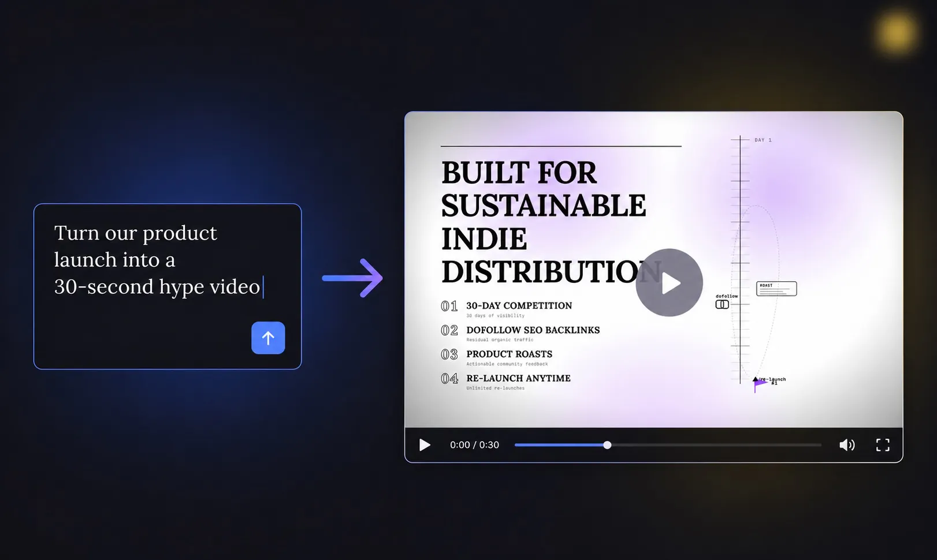Submit the prompt with the blue arrow button
Viewport: 937px width, 560px height.
point(268,338)
